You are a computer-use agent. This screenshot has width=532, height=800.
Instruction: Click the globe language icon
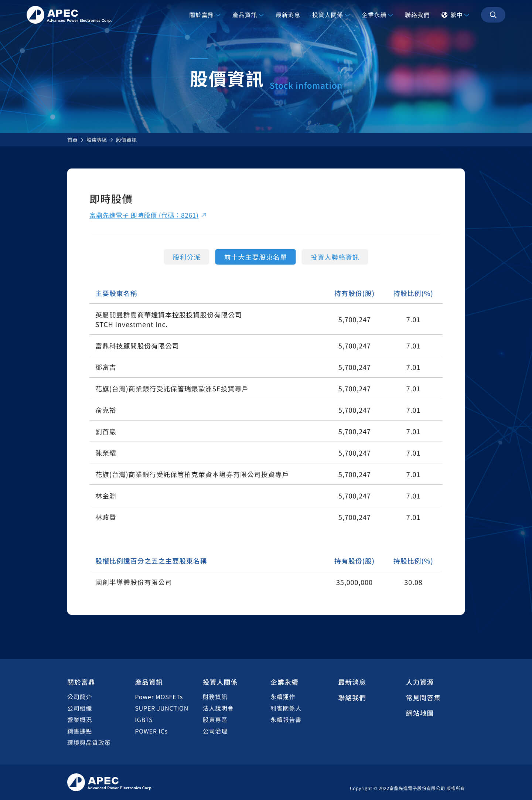pyautogui.click(x=444, y=15)
